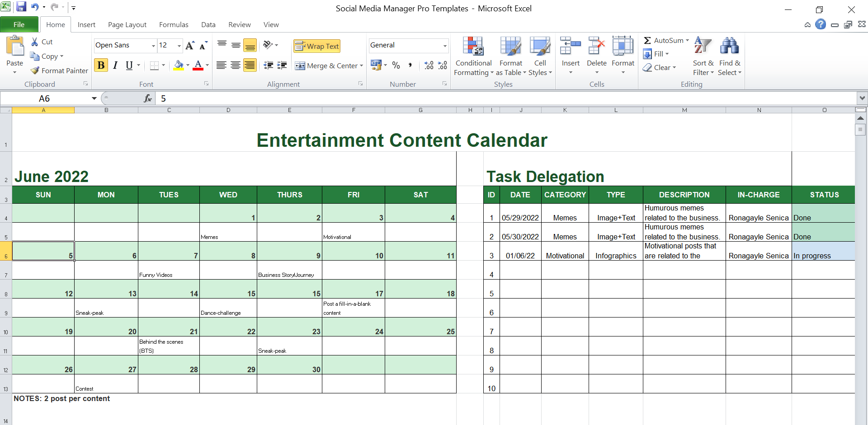
Task: Open the Borders tool icon
Action: (x=154, y=65)
